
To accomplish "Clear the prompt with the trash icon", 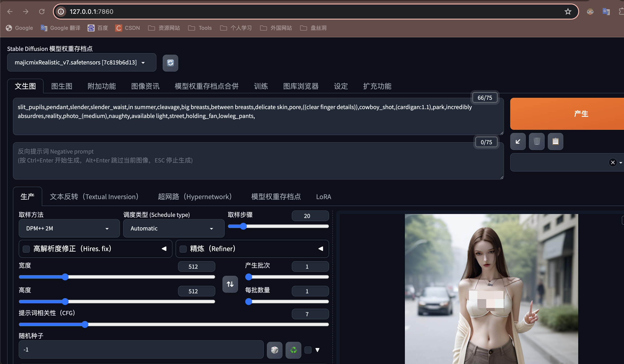I will click(x=537, y=141).
